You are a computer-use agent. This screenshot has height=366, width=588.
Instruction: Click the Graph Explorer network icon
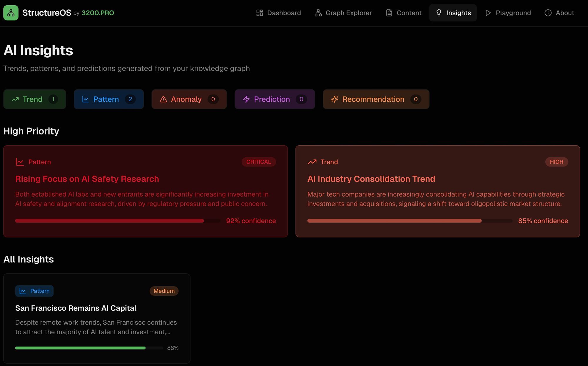point(318,13)
